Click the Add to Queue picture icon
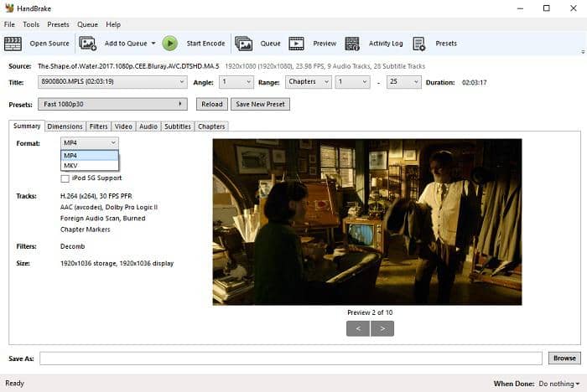This screenshot has height=392, width=587. tap(87, 44)
